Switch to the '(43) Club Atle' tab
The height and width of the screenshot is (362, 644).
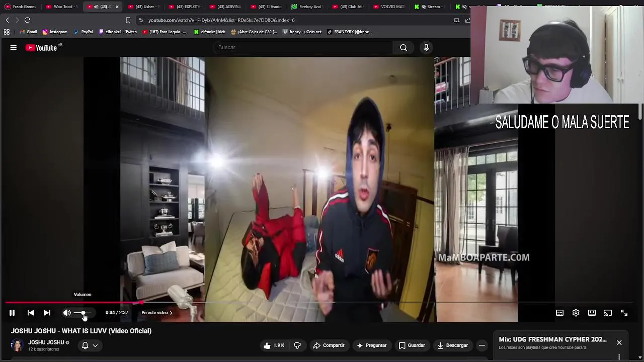point(349,7)
